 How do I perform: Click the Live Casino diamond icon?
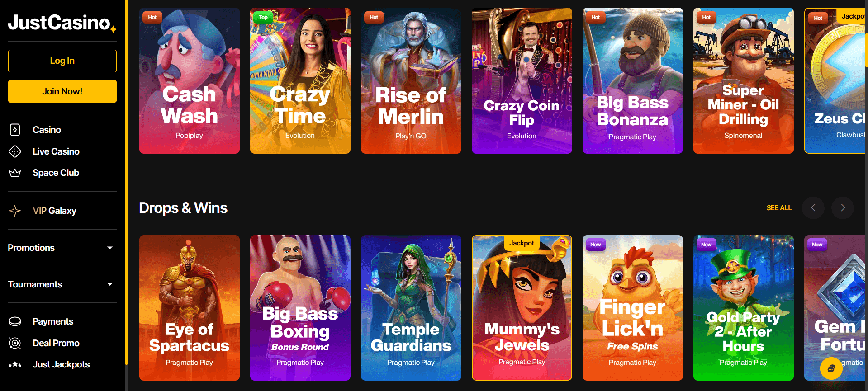point(15,151)
